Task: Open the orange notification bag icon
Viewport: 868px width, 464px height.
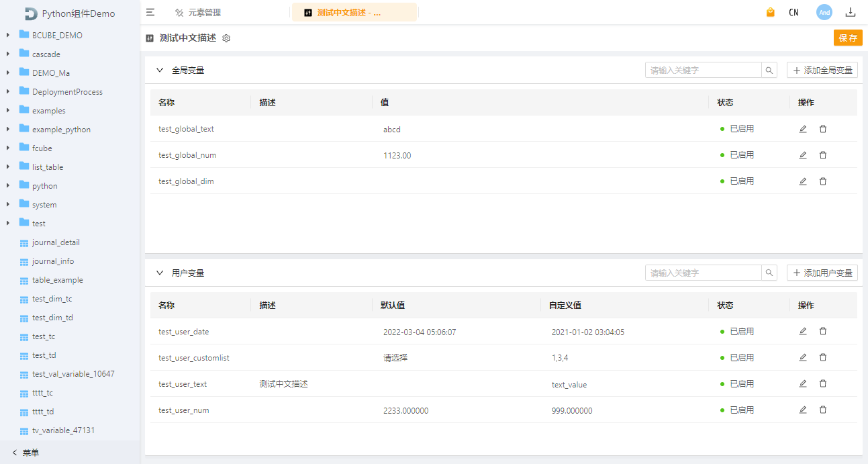Action: point(771,12)
